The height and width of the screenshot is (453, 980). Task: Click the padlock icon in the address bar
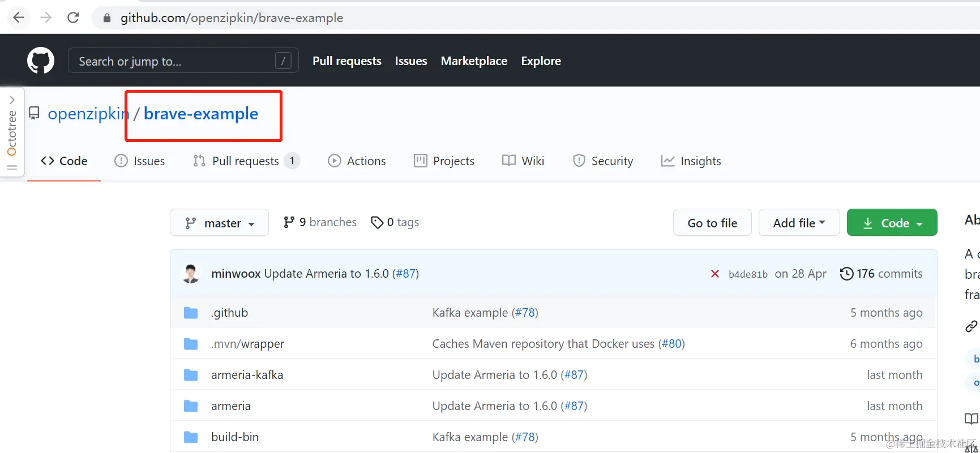click(x=107, y=18)
